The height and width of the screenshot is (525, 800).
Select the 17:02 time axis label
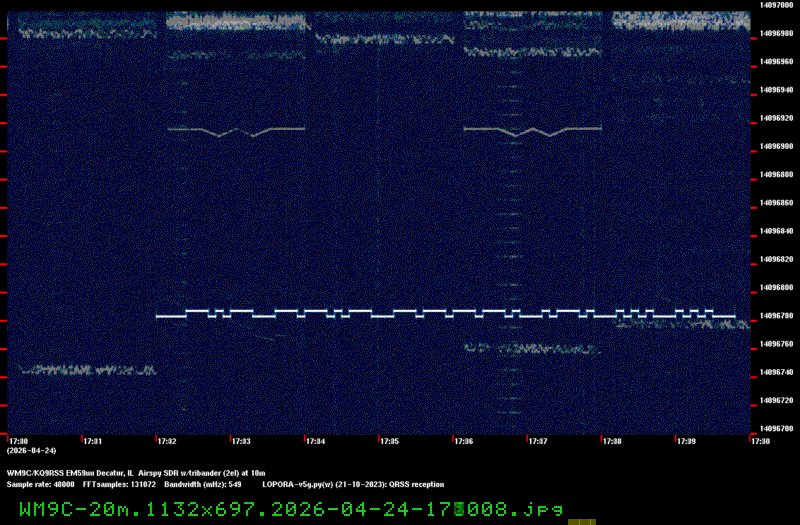pos(167,441)
